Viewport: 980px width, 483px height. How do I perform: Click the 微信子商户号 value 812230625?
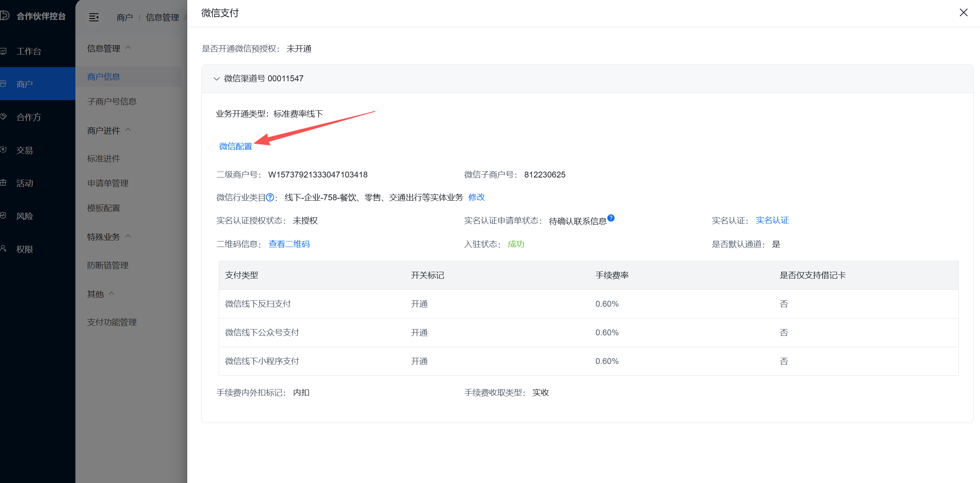coord(545,175)
